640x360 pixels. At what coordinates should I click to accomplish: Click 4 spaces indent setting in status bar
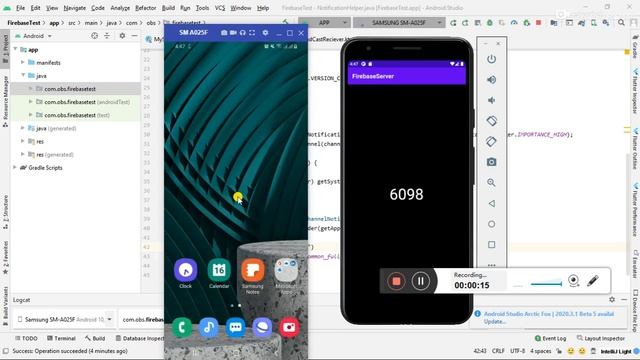coord(541,351)
